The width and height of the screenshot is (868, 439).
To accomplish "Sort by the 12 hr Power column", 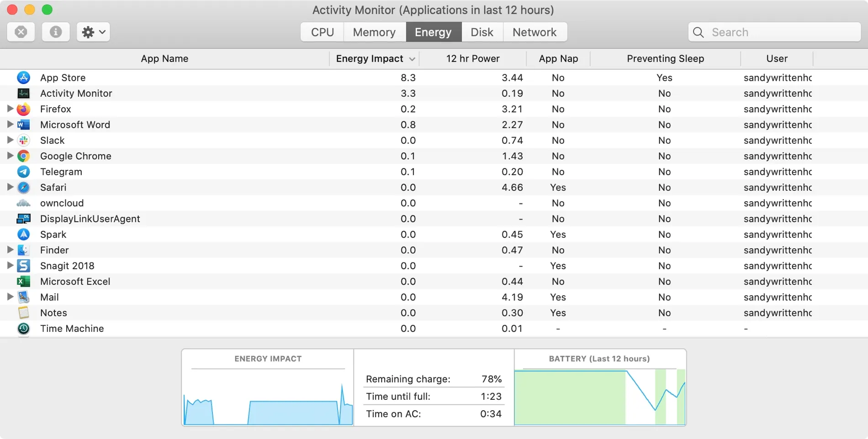I will [x=473, y=58].
